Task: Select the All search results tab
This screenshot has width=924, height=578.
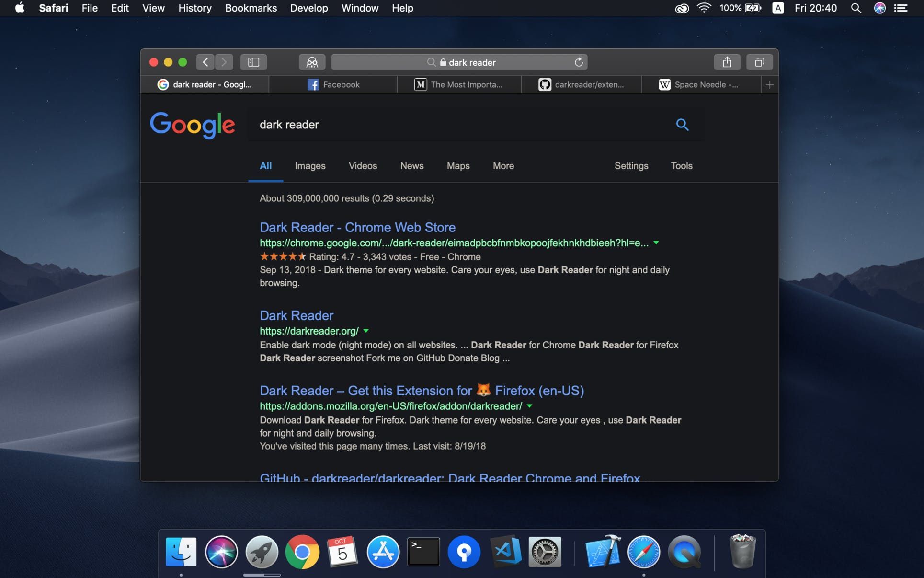Action: tap(265, 166)
